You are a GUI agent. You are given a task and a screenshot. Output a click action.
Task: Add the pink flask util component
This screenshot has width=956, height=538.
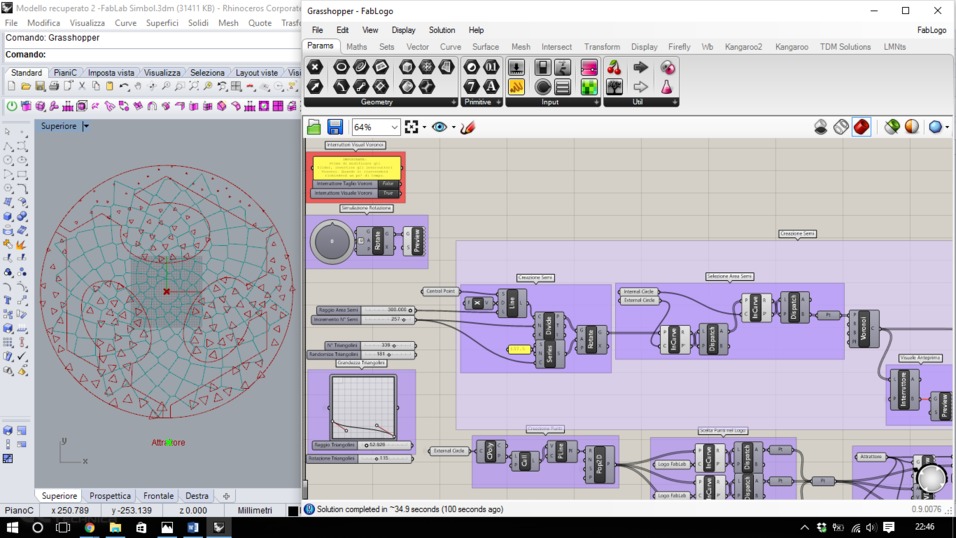click(667, 87)
